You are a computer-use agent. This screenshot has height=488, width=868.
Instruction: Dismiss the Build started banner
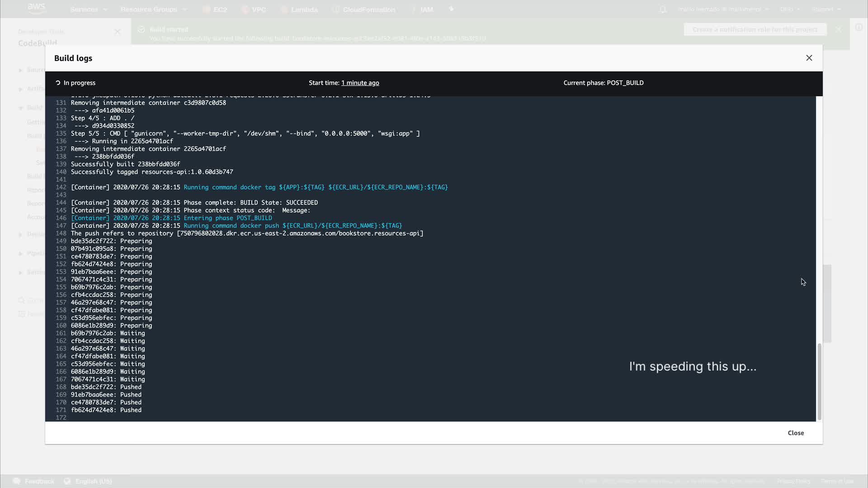tap(838, 29)
